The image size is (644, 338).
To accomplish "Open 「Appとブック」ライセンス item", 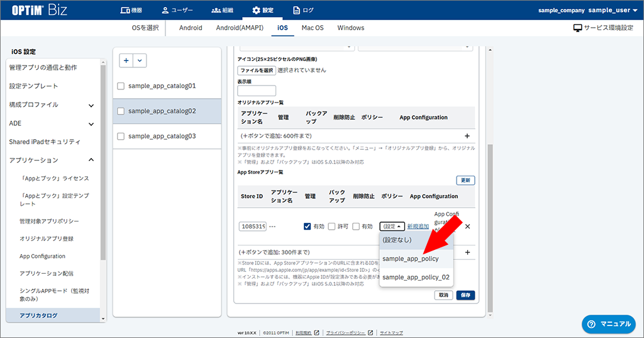I will pyautogui.click(x=54, y=179).
